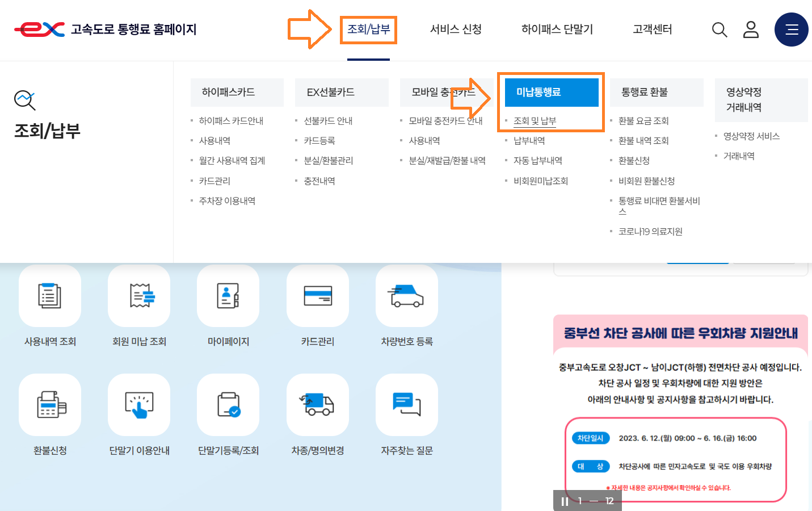Click the 단말기 이용안내 hand-press icon
The height and width of the screenshot is (511, 812).
tap(138, 404)
